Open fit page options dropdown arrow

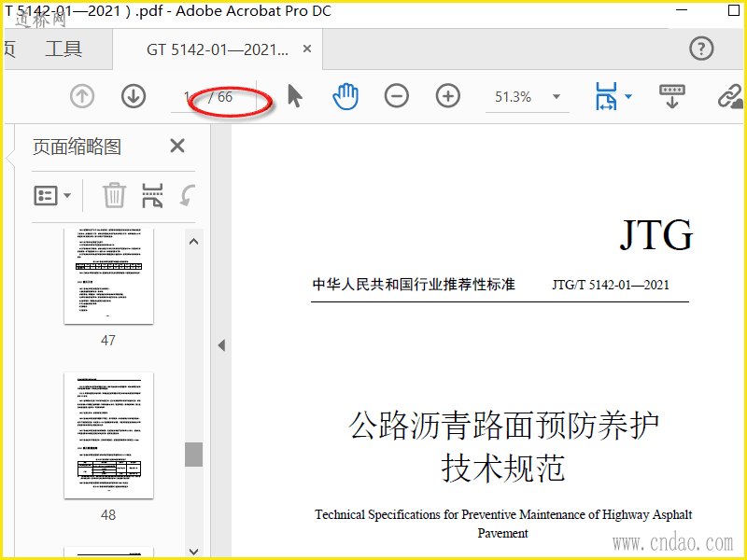coord(628,97)
